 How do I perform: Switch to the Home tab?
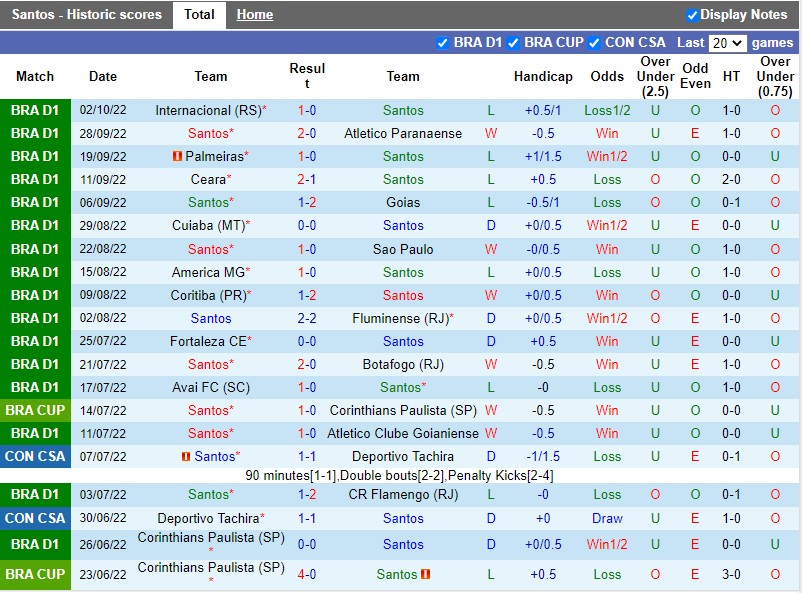255,15
